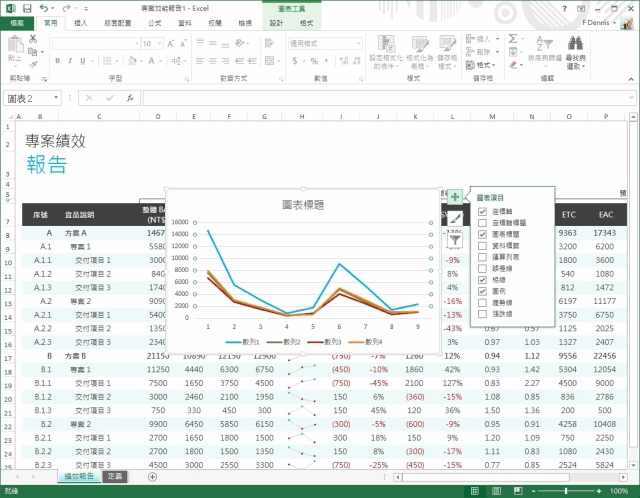Increase font size with the larger A icon
This screenshot has height=498, width=640.
point(171,43)
